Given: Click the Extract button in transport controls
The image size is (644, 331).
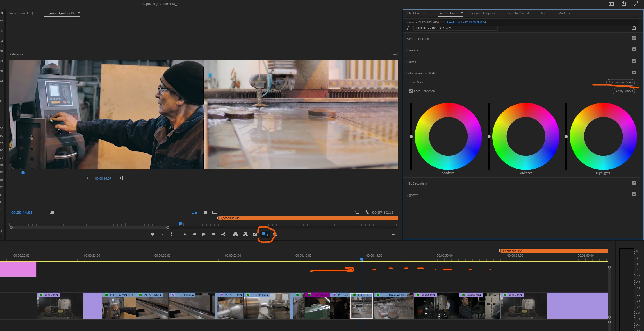Looking at the screenshot, I should (x=245, y=234).
